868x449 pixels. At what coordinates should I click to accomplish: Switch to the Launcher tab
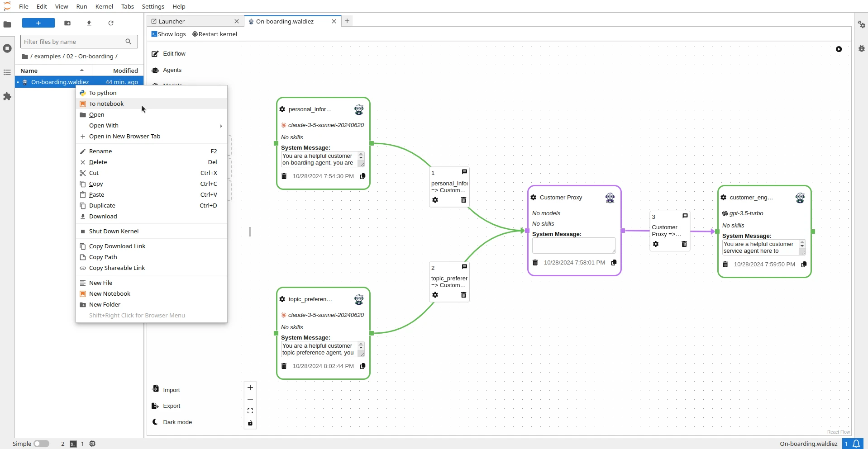pos(172,21)
